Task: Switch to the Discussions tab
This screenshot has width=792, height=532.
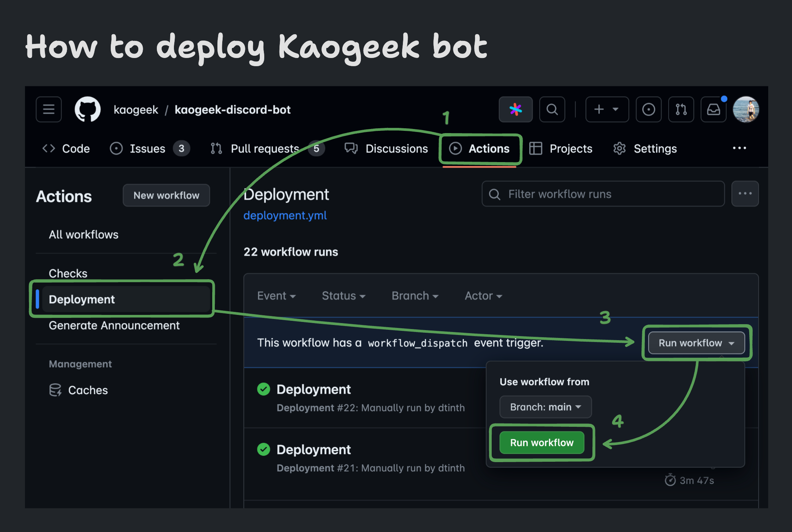Action: (x=386, y=149)
